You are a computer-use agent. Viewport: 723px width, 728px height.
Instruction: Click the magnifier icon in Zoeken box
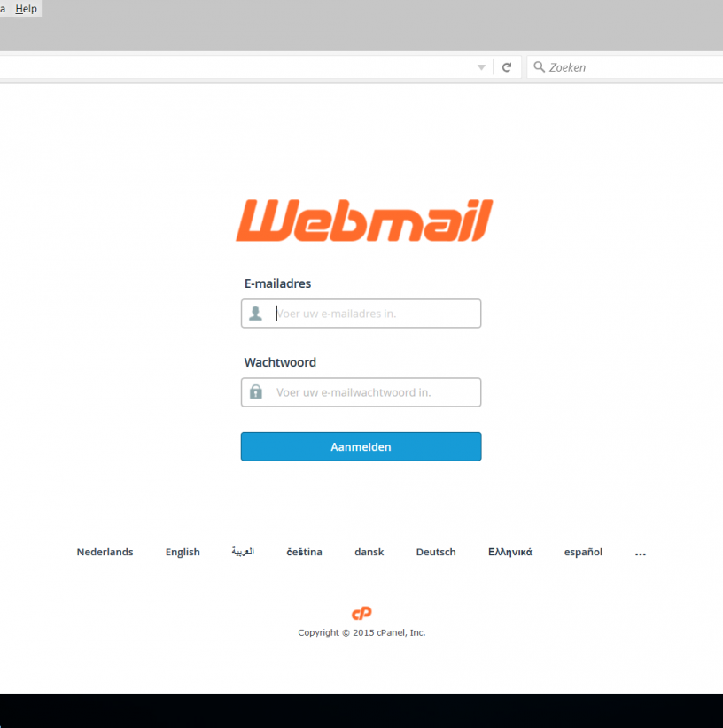coord(539,66)
